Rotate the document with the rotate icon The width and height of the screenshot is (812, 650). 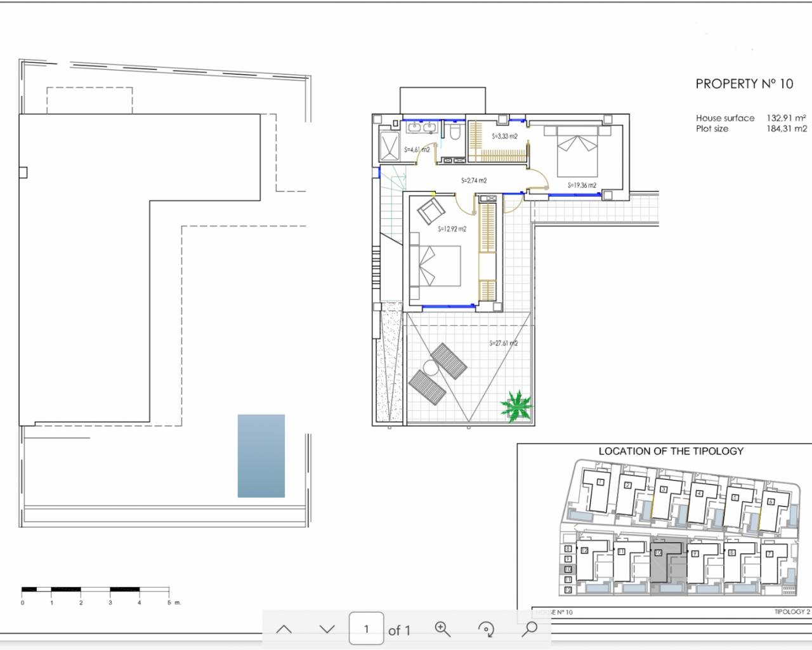[486, 629]
